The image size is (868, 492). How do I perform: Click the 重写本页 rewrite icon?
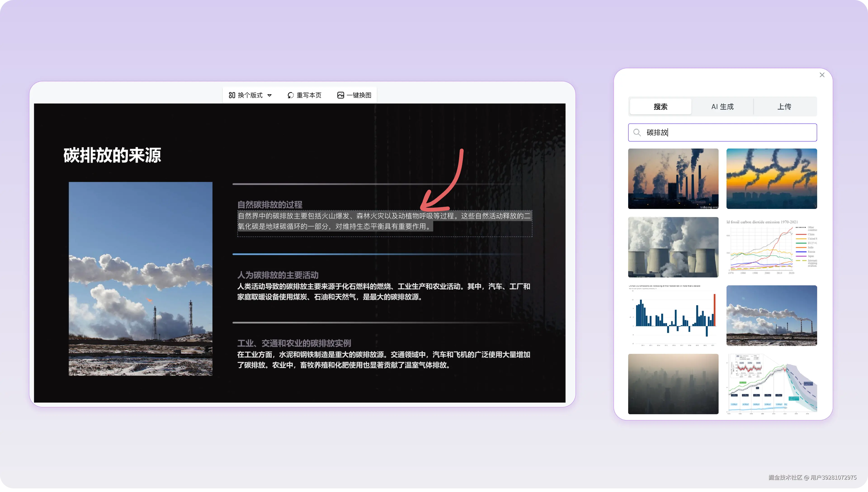[290, 95]
